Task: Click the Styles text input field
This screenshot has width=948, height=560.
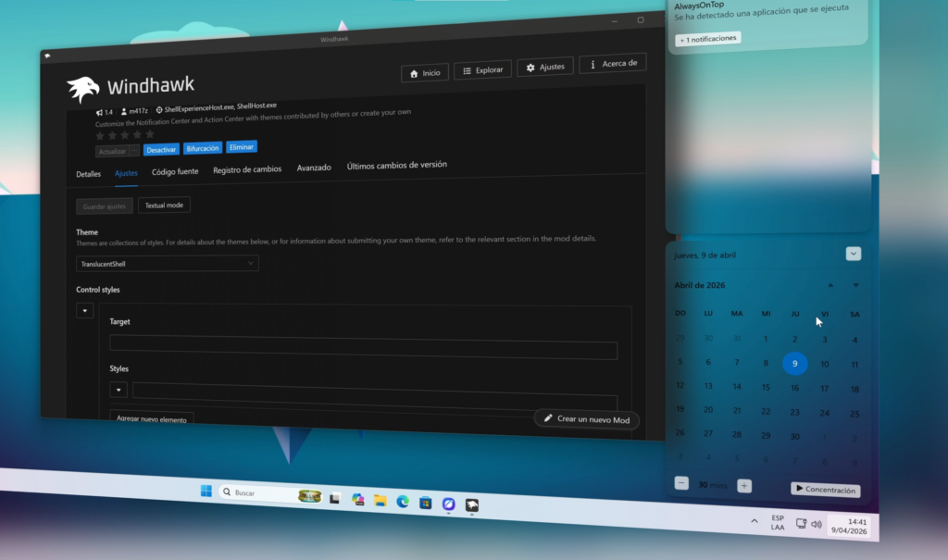Action: [x=375, y=395]
